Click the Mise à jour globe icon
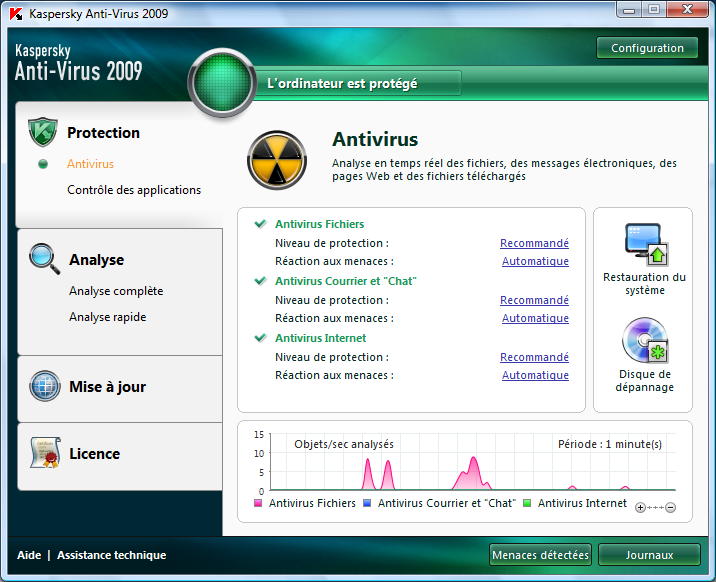 coord(45,386)
